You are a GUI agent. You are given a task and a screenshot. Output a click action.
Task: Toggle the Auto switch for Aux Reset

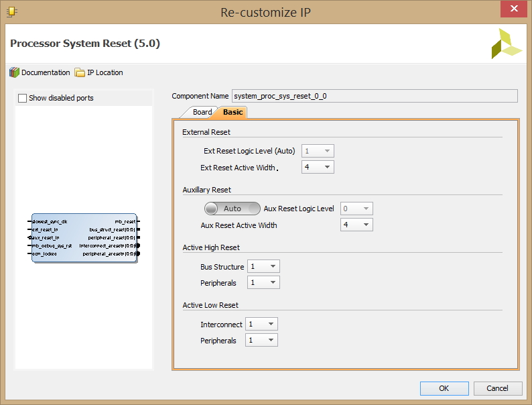coord(232,209)
